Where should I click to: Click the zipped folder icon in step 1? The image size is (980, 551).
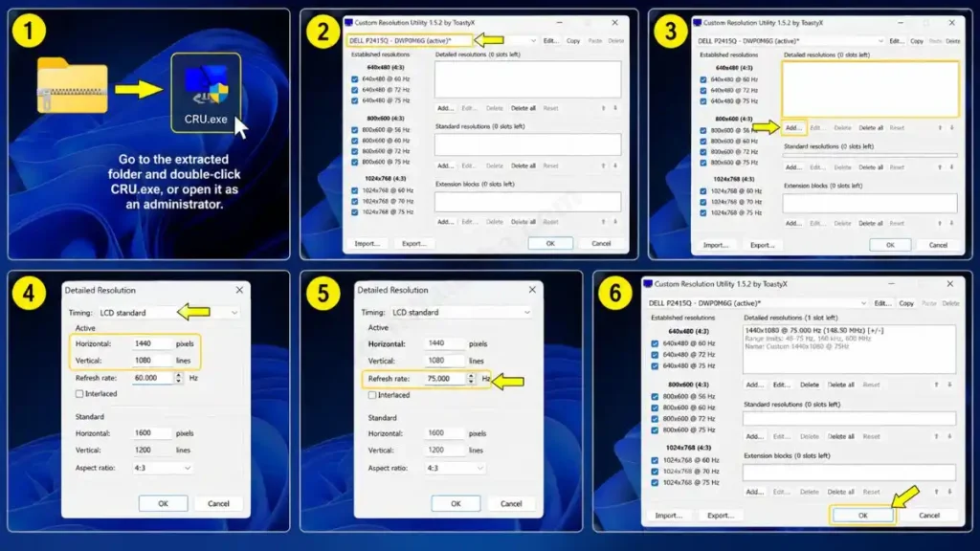pyautogui.click(x=72, y=85)
